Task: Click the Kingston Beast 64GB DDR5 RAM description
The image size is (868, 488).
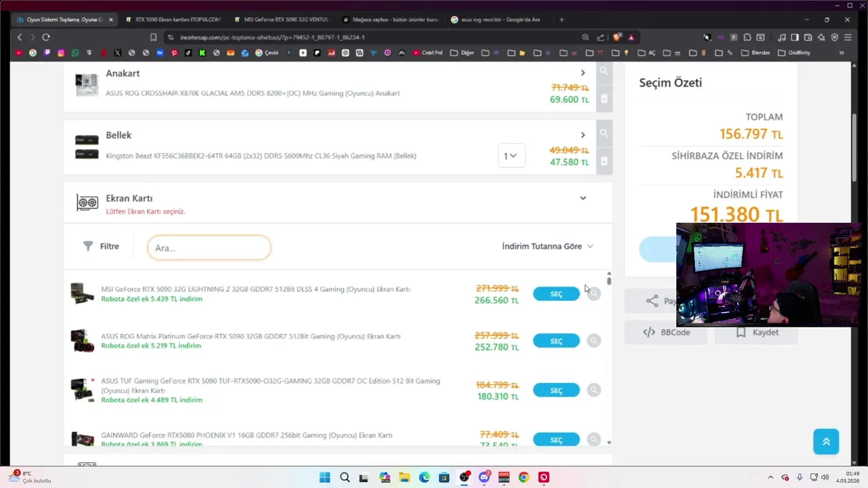Action: [x=261, y=156]
